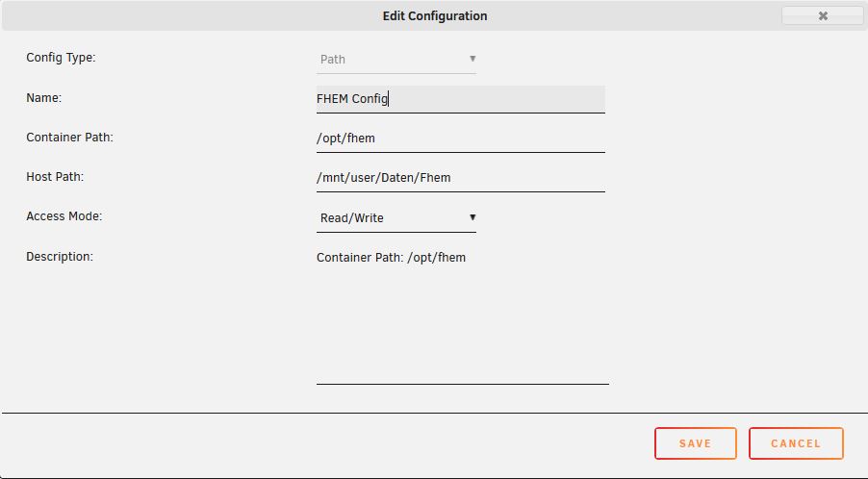The height and width of the screenshot is (479, 868).
Task: Click empty area at bottom of Description box
Action: 462,354
